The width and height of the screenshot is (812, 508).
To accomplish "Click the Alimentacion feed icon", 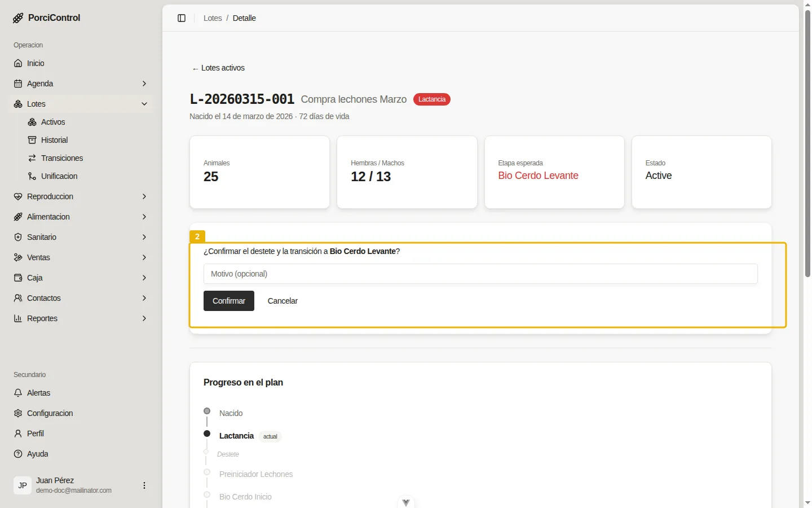I will pyautogui.click(x=18, y=217).
